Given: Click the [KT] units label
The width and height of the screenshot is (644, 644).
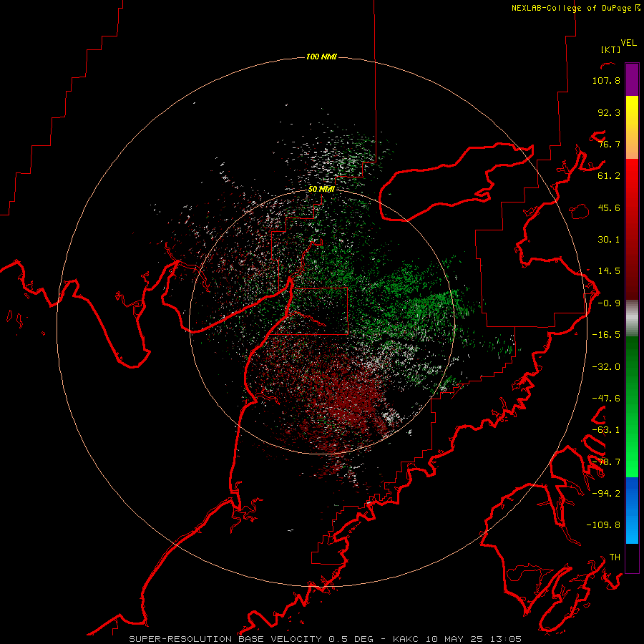Looking at the screenshot, I should [x=610, y=49].
